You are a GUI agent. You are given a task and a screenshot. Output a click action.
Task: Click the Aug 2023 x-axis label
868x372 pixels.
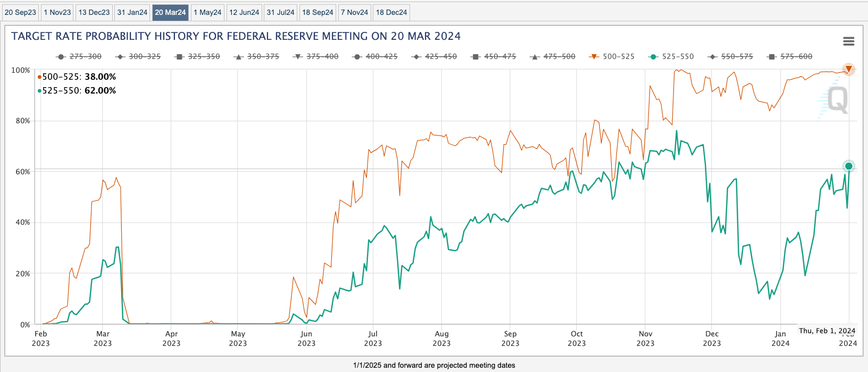(x=441, y=339)
